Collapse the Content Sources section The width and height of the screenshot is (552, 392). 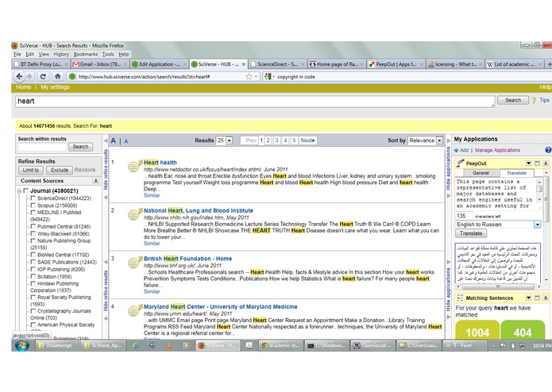point(96,181)
